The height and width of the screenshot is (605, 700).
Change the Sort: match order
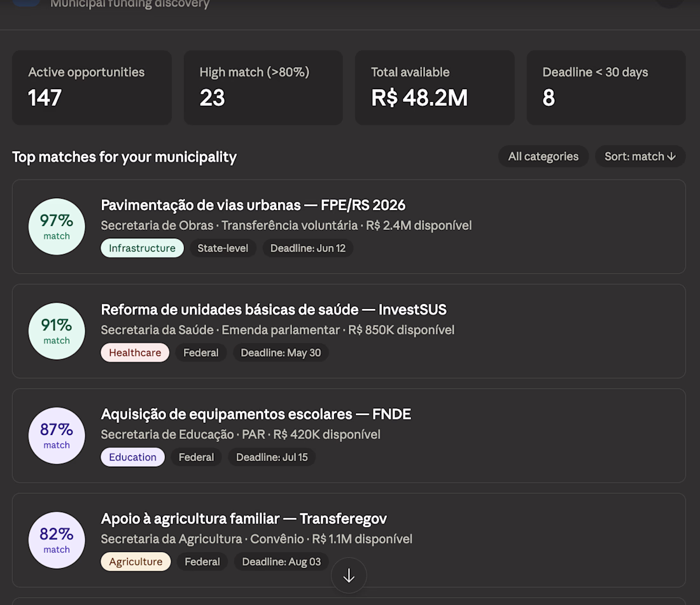coord(640,157)
